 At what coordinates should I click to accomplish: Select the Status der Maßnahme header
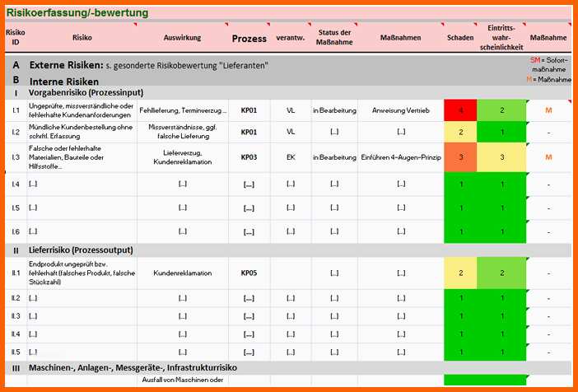pos(334,38)
